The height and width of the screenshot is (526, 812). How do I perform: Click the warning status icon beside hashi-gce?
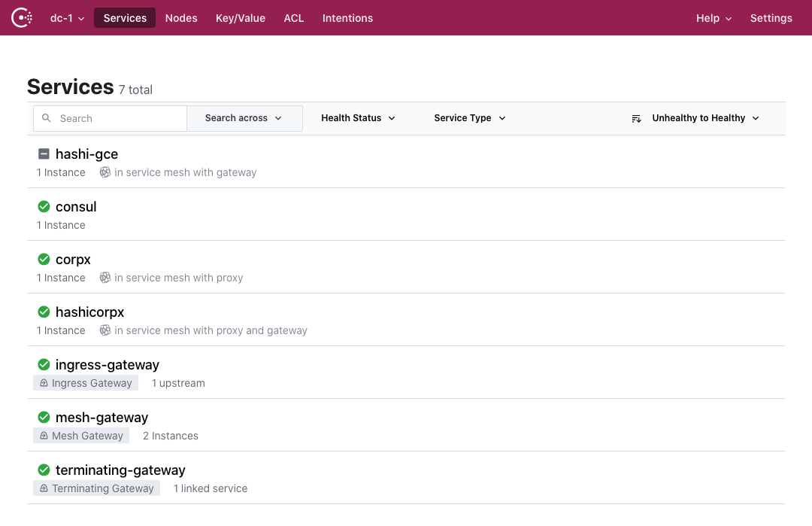[x=44, y=154]
